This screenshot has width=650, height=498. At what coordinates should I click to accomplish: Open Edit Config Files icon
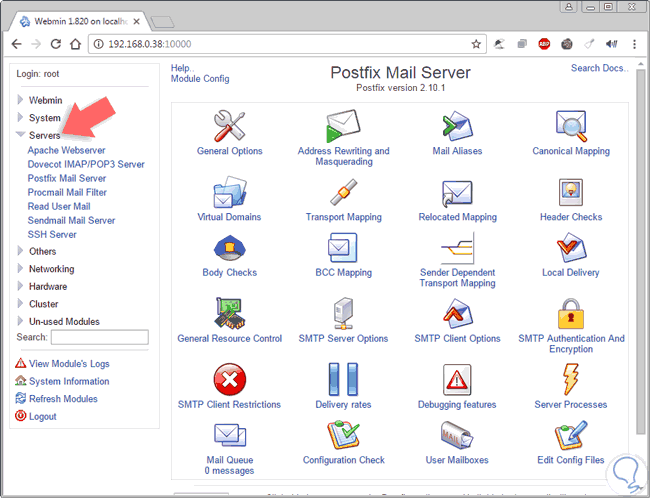(x=571, y=435)
